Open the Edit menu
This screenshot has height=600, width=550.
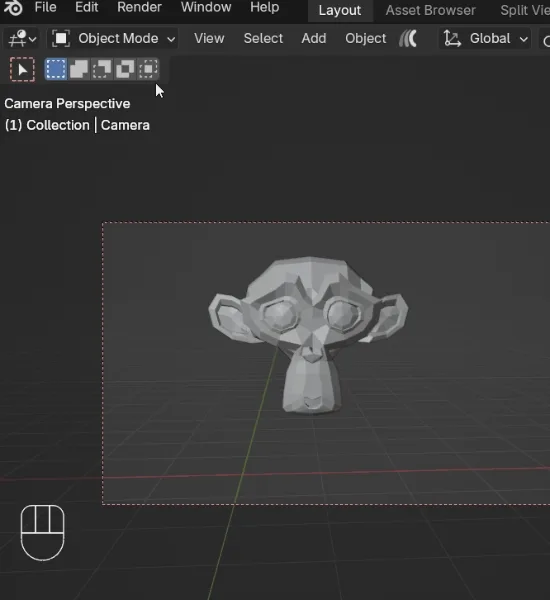coord(86,7)
